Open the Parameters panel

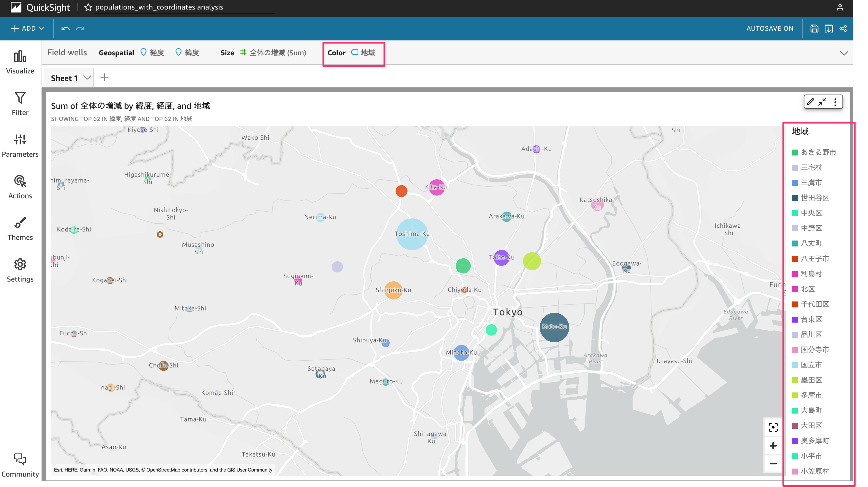point(20,146)
